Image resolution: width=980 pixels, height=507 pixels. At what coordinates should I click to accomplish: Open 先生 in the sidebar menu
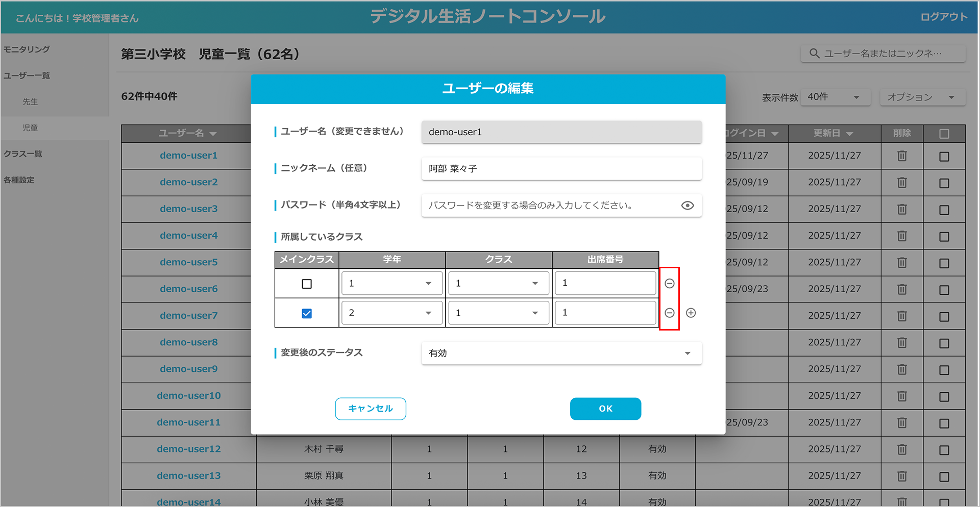(30, 102)
